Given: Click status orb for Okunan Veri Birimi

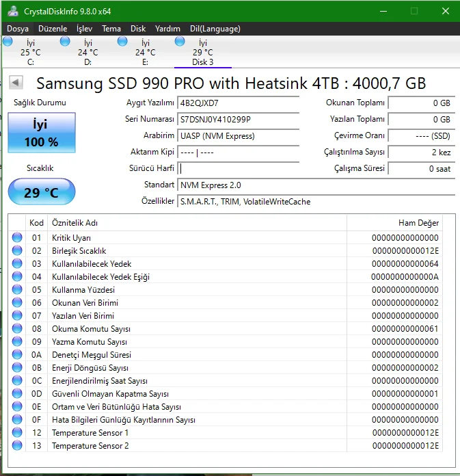Looking at the screenshot, I should [x=17, y=303].
